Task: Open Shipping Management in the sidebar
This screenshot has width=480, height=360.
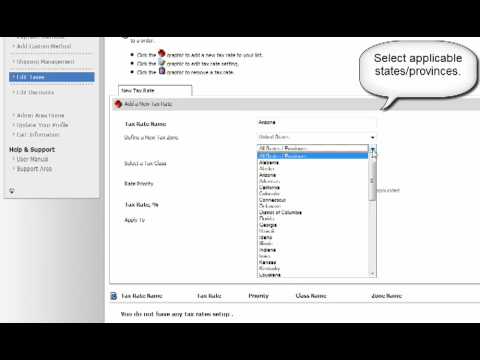Action: 45,62
